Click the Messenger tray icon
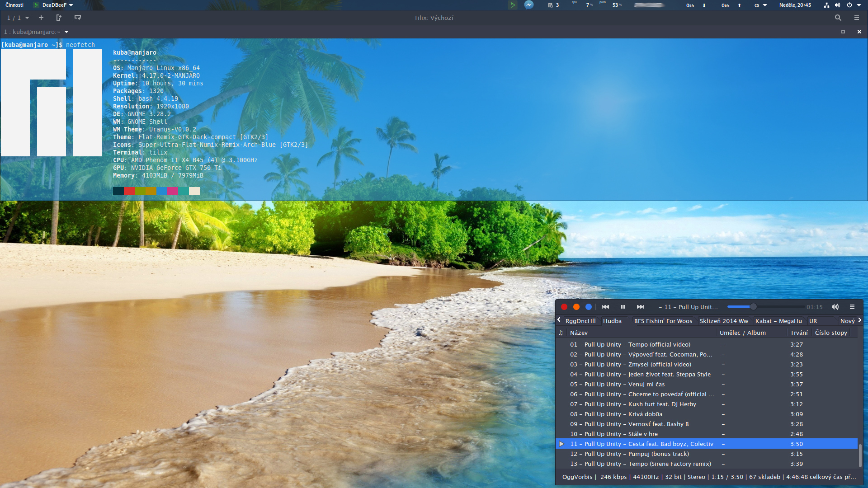The image size is (868, 488). click(529, 5)
